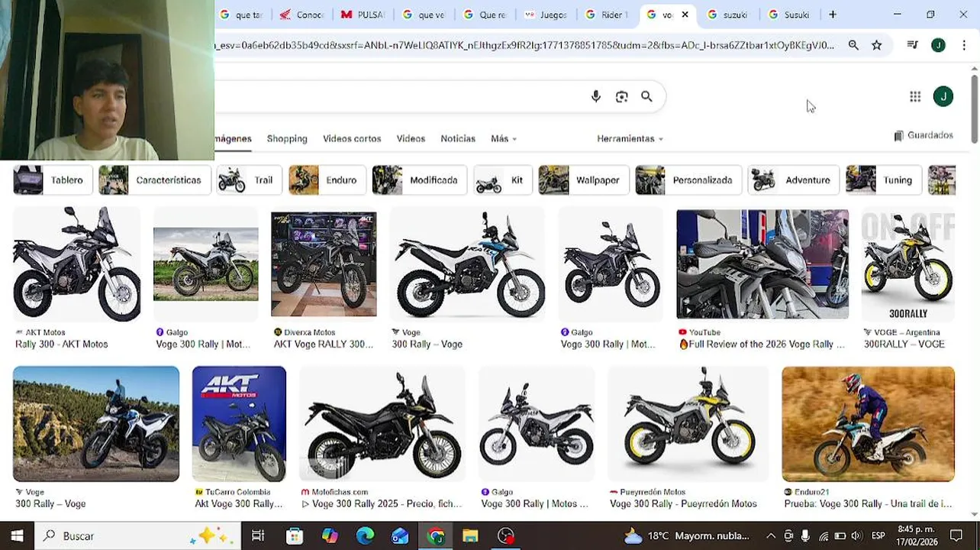This screenshot has height=550, width=980.
Task: Open 'Rally 300 - AKT Motos' image
Action: (76, 264)
